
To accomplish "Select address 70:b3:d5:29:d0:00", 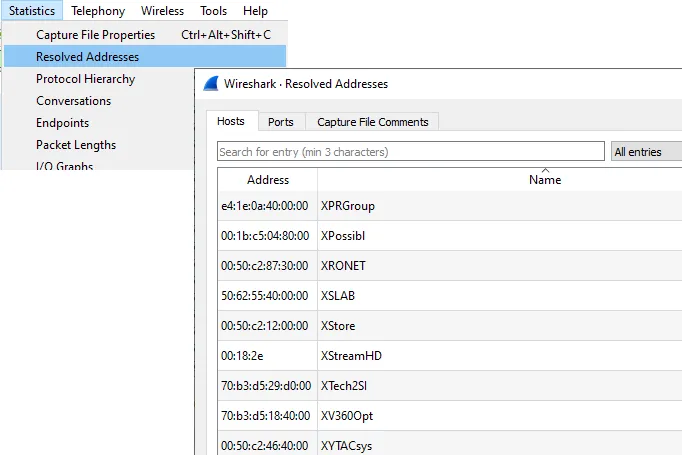I will coord(267,386).
